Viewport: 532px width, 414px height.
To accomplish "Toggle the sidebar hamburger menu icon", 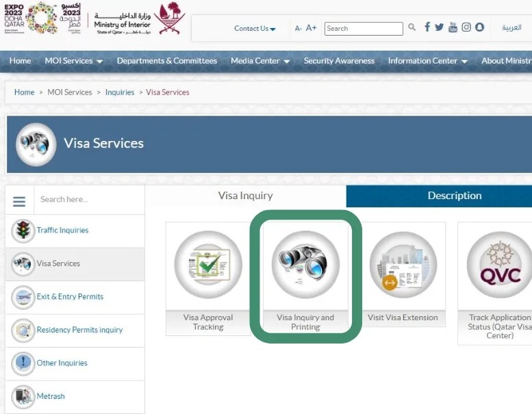I will coord(19,201).
